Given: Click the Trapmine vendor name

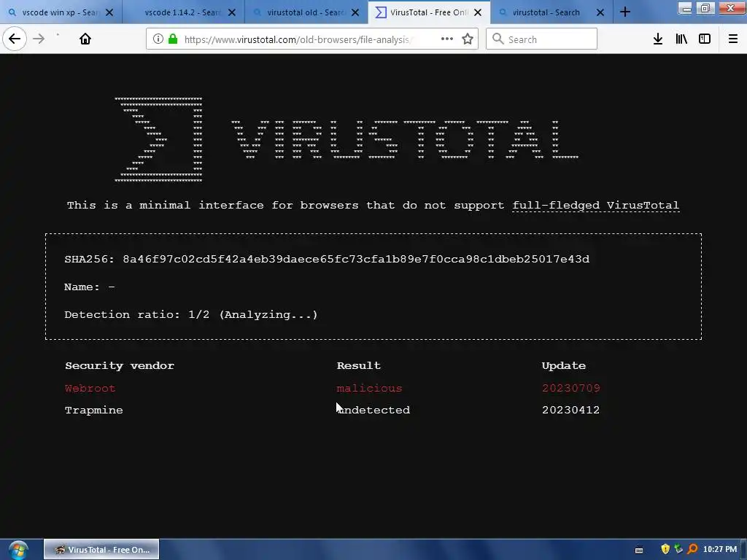Looking at the screenshot, I should [x=94, y=410].
